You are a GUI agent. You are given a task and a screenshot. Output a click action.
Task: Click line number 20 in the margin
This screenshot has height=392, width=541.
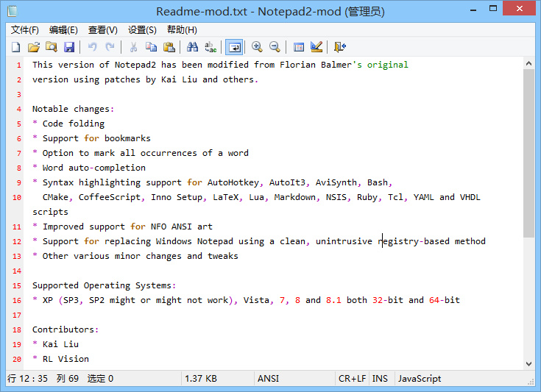pos(17,359)
